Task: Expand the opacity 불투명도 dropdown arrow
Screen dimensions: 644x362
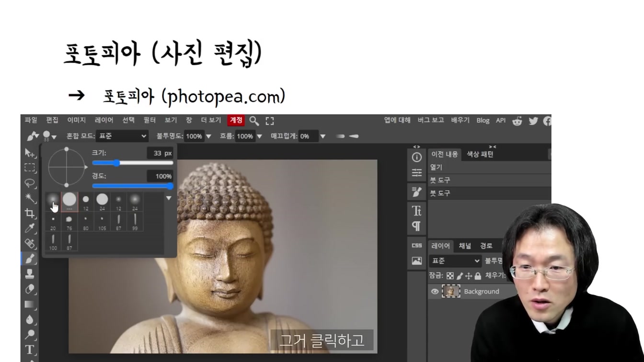Action: click(208, 136)
